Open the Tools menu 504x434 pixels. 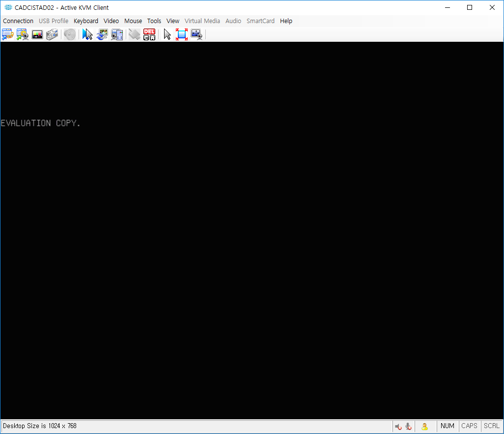pos(154,21)
